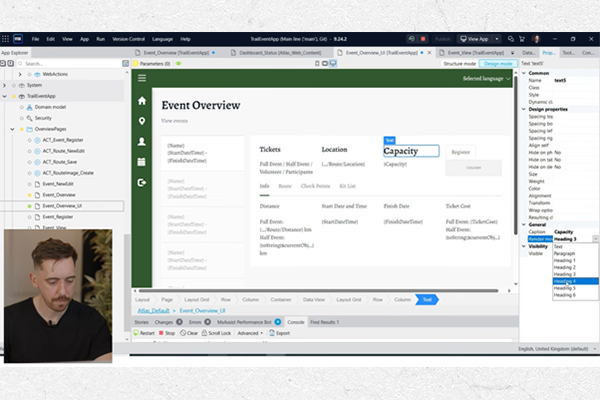Choose Heading 4 in Render mode list
Image resolution: width=600 pixels, height=400 pixels.
click(x=576, y=281)
